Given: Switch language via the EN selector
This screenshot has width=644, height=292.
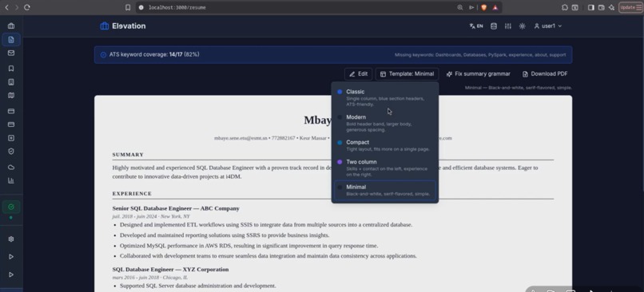Looking at the screenshot, I should 476,26.
